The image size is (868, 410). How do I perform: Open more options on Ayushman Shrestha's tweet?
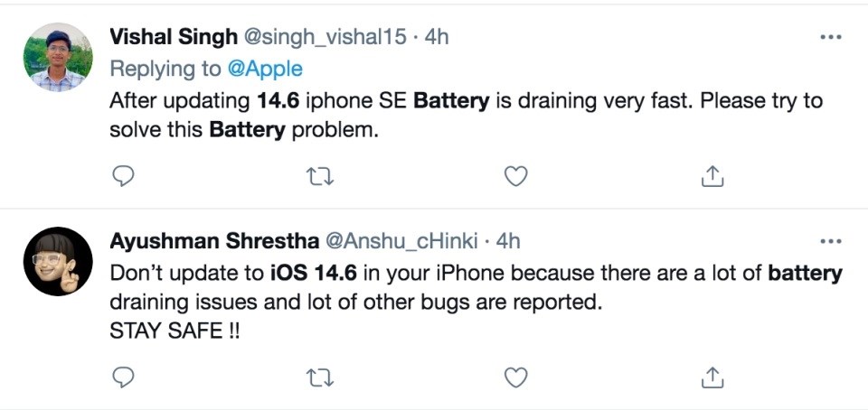[829, 241]
